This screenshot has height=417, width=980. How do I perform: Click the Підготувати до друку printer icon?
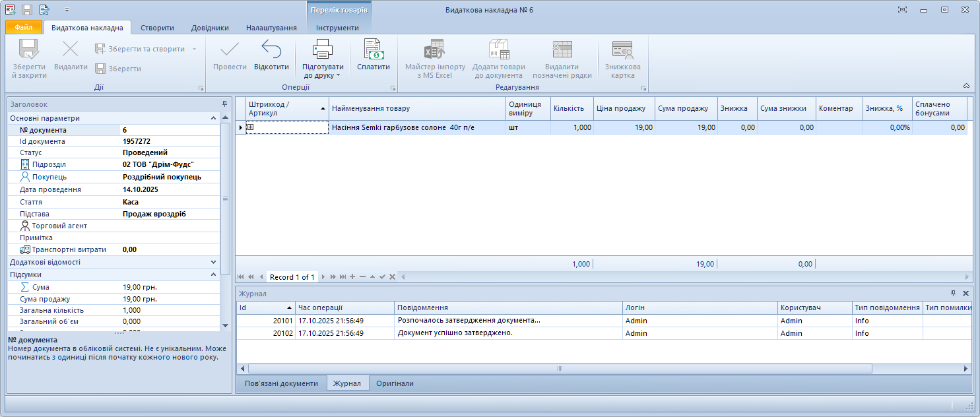coord(323,49)
